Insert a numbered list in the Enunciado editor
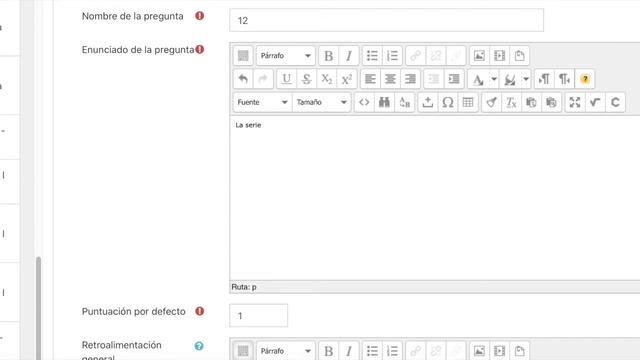 392,56
